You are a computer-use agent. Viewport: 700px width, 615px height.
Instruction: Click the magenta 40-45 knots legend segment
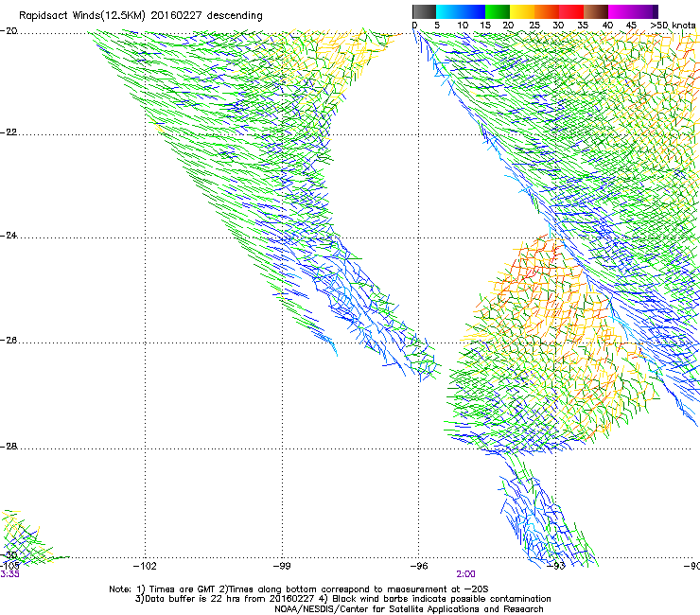621,11
